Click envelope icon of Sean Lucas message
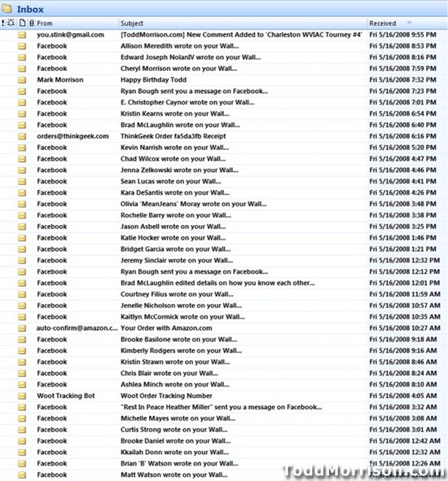 tap(22, 182)
